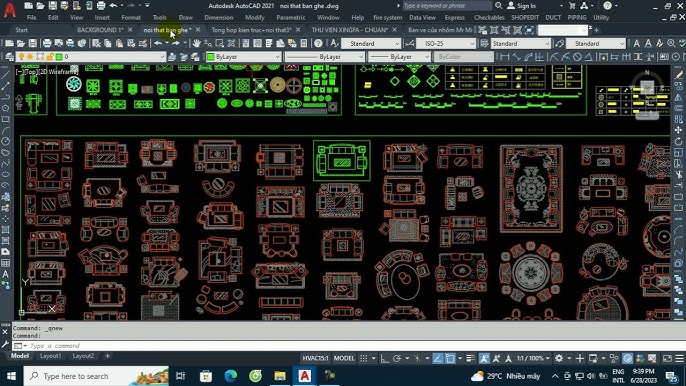Open the ByLayer green color swatch control
Screen dimensions: 686x386
coord(243,57)
